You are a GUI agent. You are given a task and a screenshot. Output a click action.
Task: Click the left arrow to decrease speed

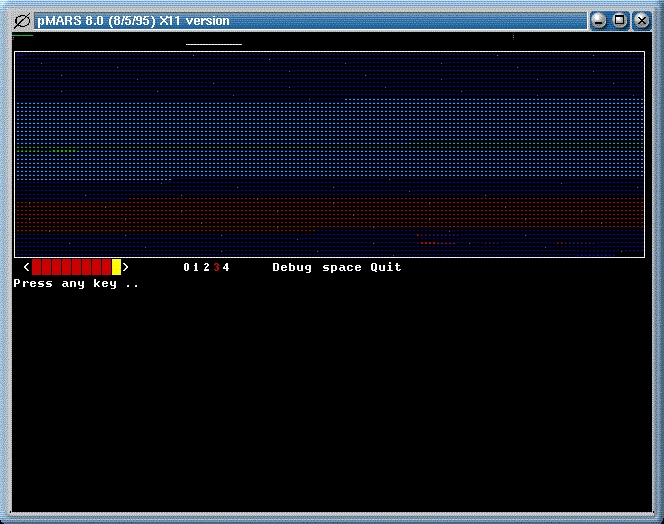[26, 267]
